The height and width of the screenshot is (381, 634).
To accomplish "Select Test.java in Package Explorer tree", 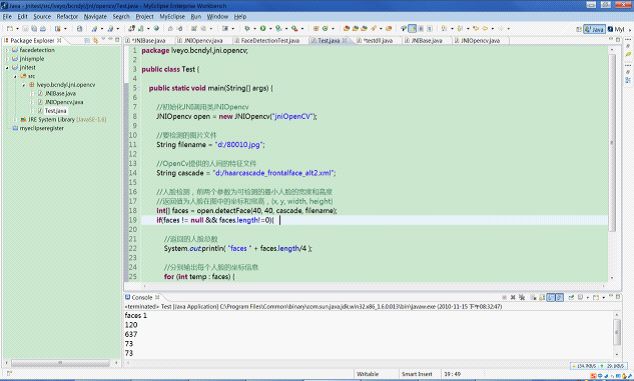I will pos(55,111).
